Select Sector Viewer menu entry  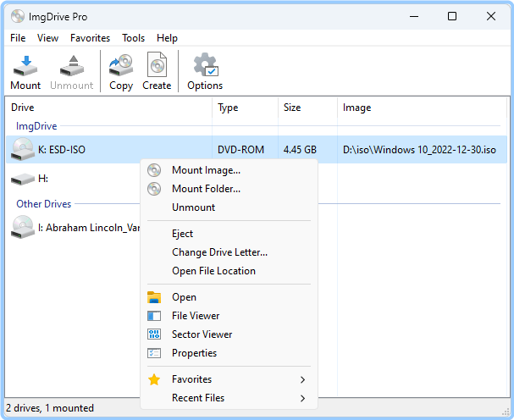[202, 334]
